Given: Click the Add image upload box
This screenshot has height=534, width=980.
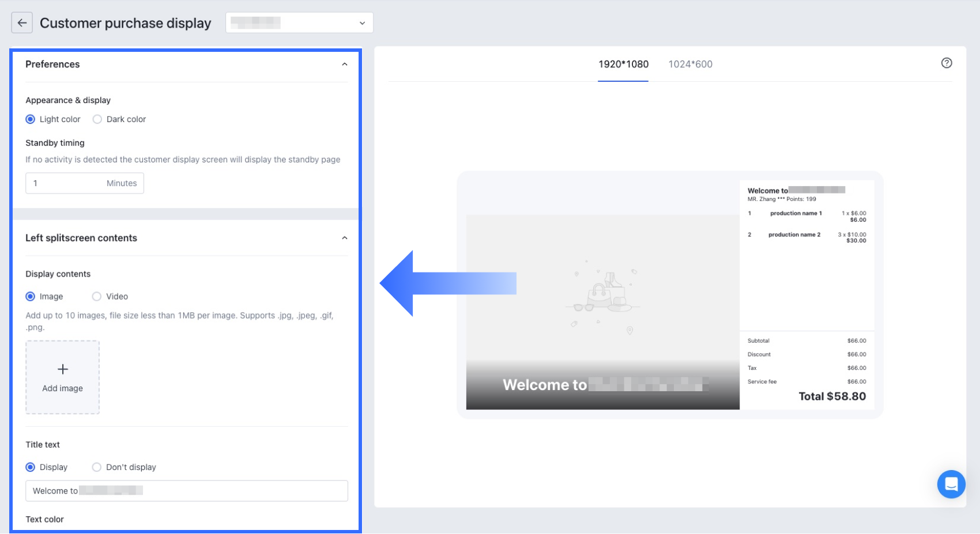Looking at the screenshot, I should (x=63, y=377).
